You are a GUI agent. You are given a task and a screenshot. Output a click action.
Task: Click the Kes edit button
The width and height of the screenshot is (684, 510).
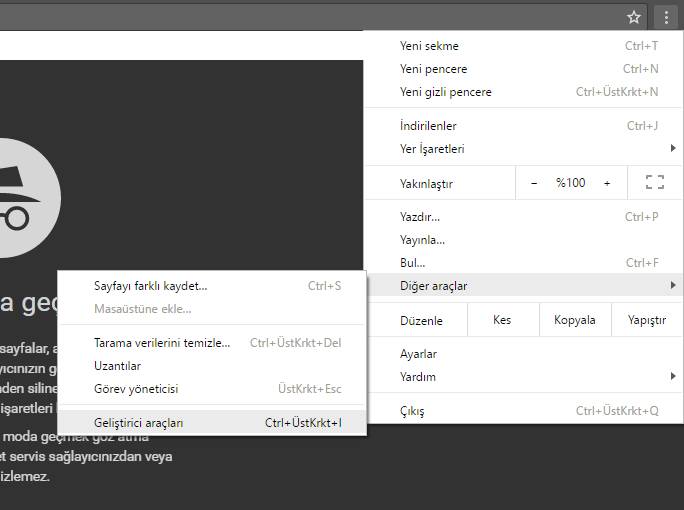[x=502, y=320]
